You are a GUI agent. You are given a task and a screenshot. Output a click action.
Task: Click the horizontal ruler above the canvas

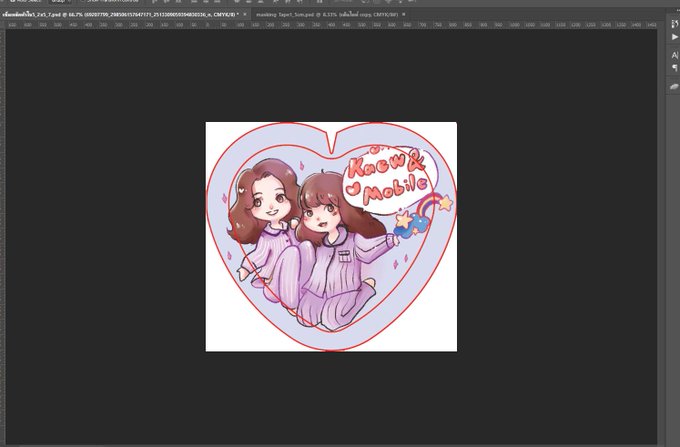point(331,25)
